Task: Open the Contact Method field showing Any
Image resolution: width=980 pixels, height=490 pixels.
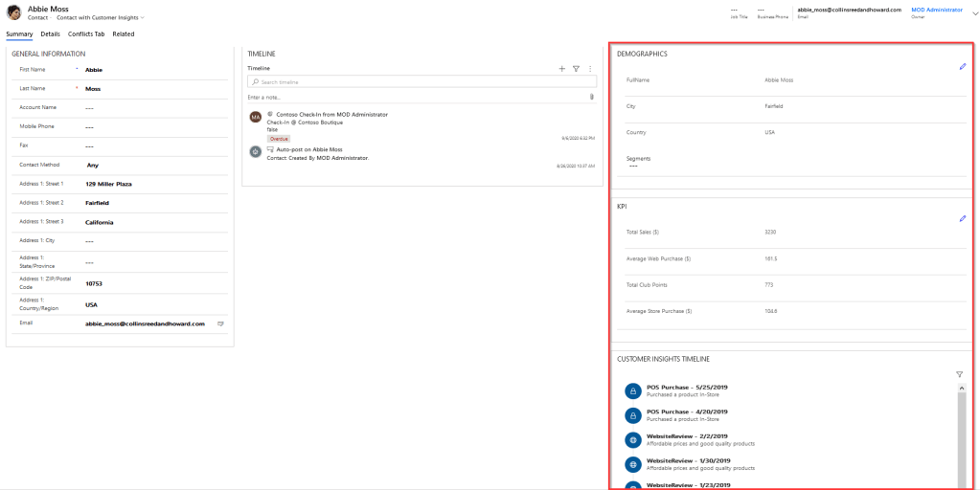Action: tap(92, 165)
